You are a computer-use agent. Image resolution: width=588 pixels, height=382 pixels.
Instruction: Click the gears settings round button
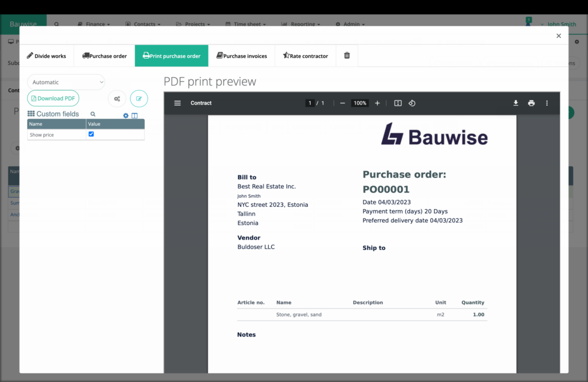click(117, 99)
